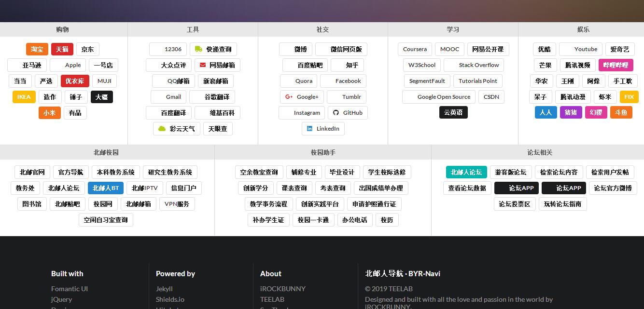Open the red 天猫 button
Viewport: 644px width, 309px height.
(x=62, y=49)
